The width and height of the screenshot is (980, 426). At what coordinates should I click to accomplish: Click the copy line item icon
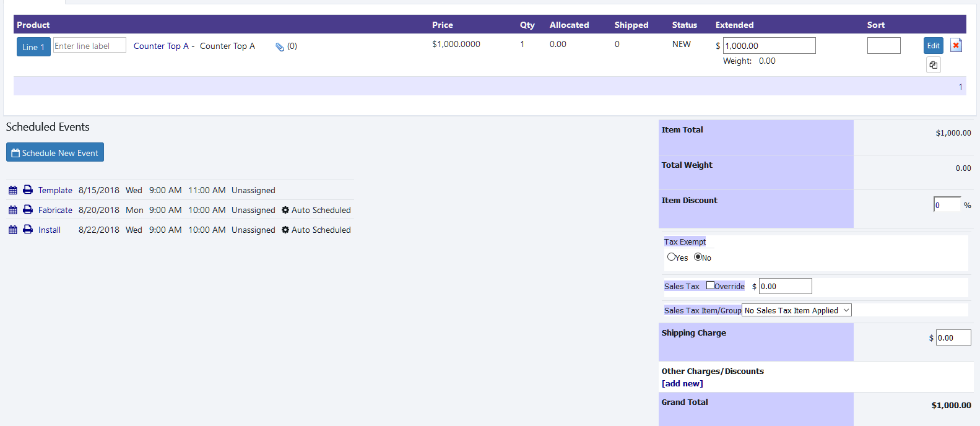coord(933,65)
